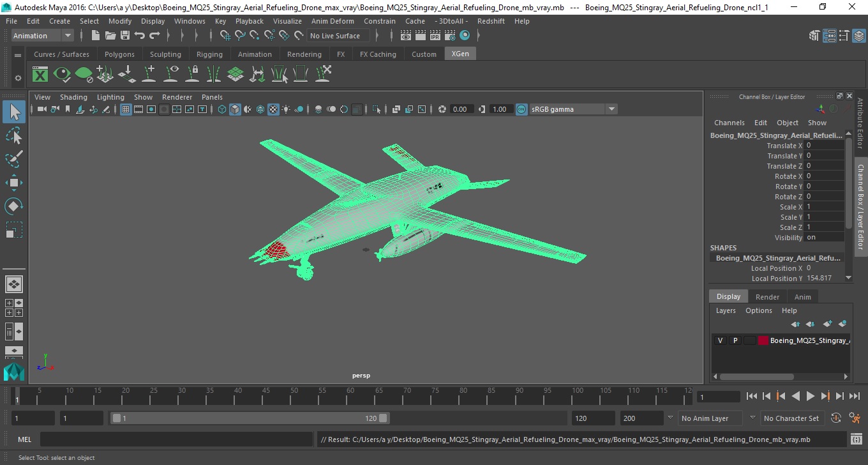Click the XGen preview eye icon

pyautogui.click(x=62, y=75)
